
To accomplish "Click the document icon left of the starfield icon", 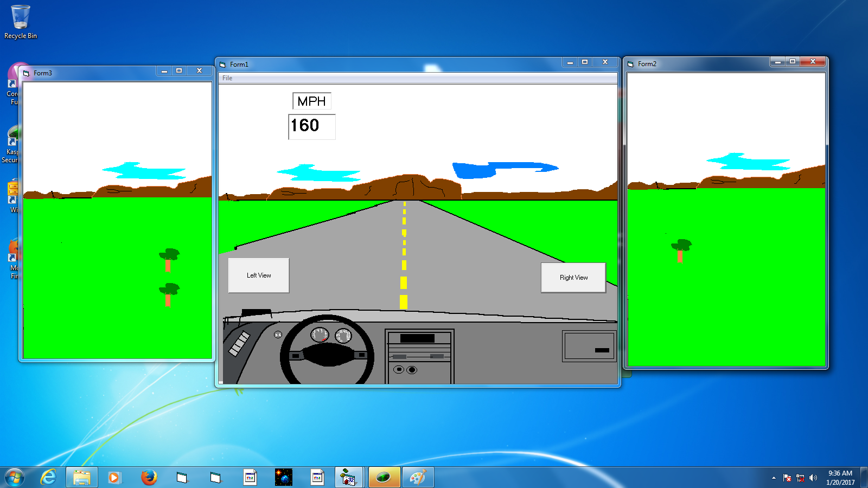I will [x=250, y=478].
